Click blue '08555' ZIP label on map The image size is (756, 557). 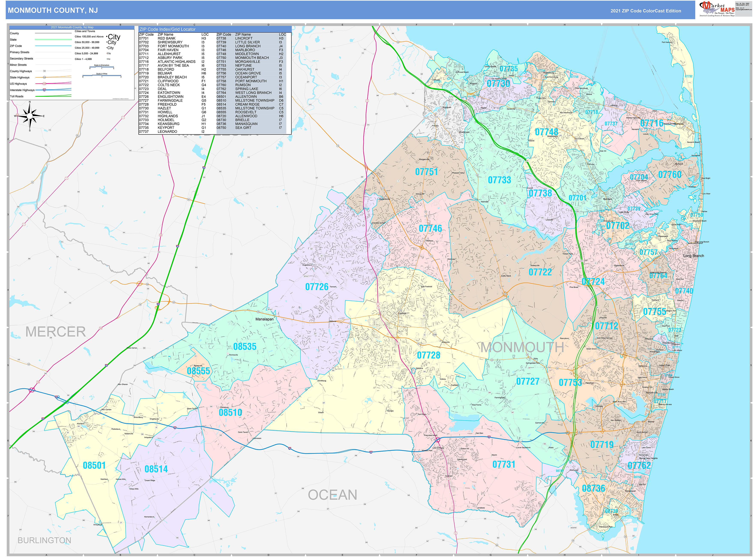(x=198, y=371)
